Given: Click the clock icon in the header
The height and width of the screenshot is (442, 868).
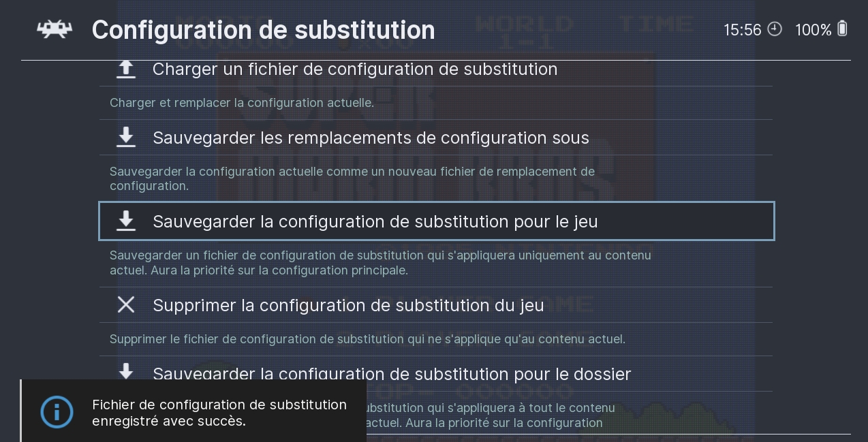Looking at the screenshot, I should click(x=775, y=29).
